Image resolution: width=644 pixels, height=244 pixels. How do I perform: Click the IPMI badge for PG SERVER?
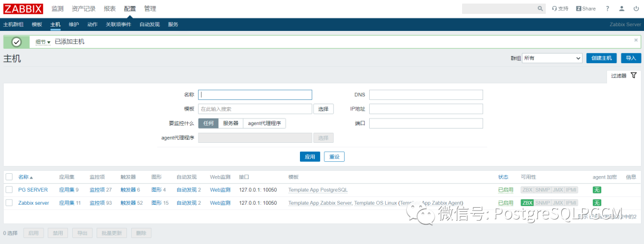point(571,190)
